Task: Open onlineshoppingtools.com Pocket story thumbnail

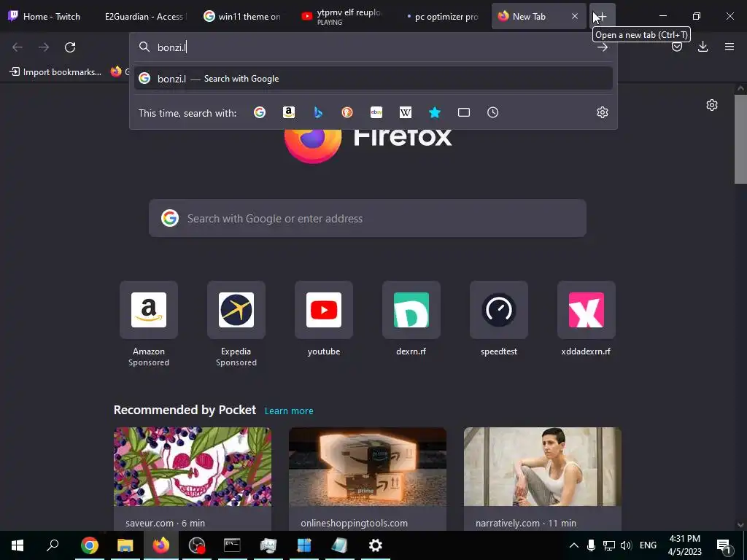Action: [368, 467]
